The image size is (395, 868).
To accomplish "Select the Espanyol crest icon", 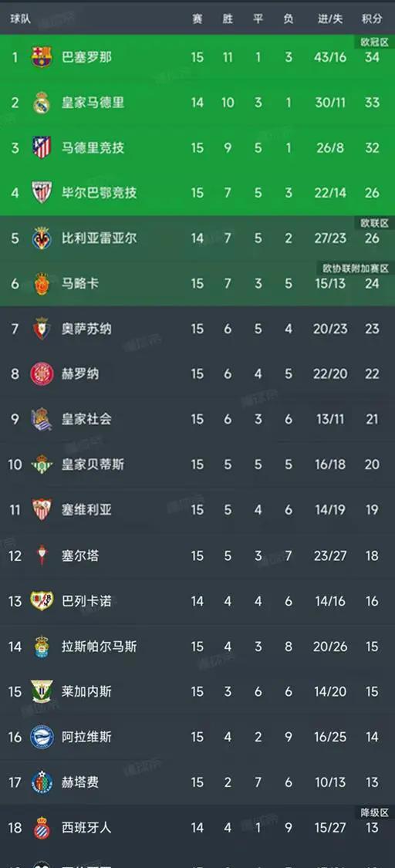I will pos(42,828).
